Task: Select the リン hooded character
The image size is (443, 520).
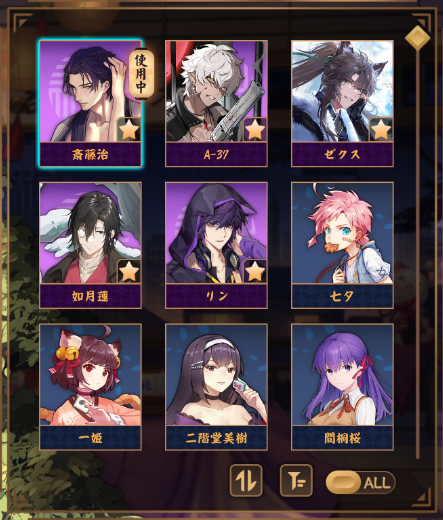Action: (x=216, y=245)
